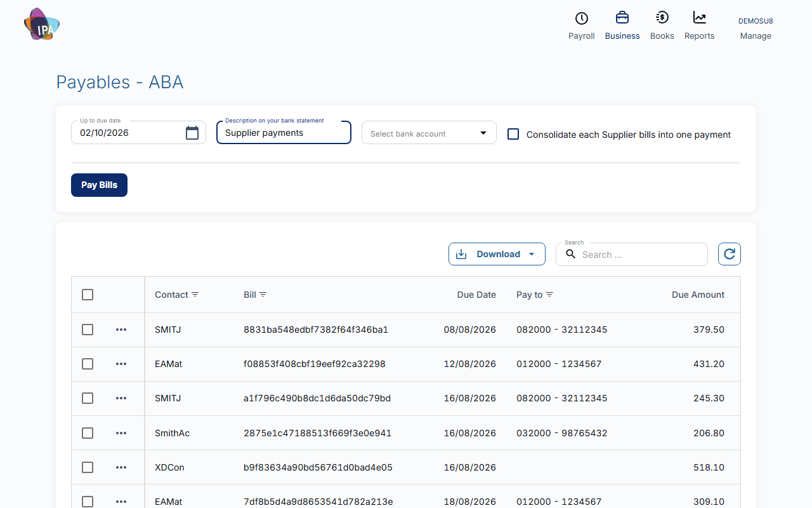Click the refresh table icon
Image resolution: width=812 pixels, height=508 pixels.
(730, 254)
